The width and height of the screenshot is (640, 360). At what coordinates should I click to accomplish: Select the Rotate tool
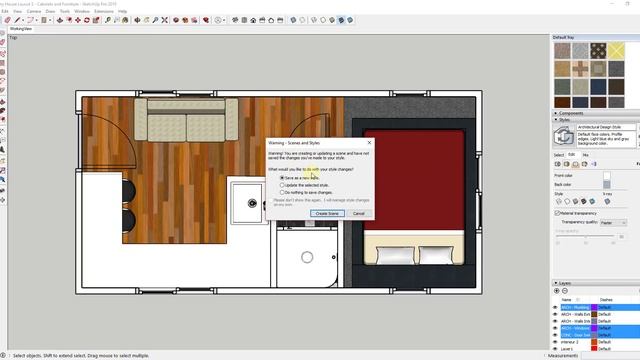(x=87, y=20)
